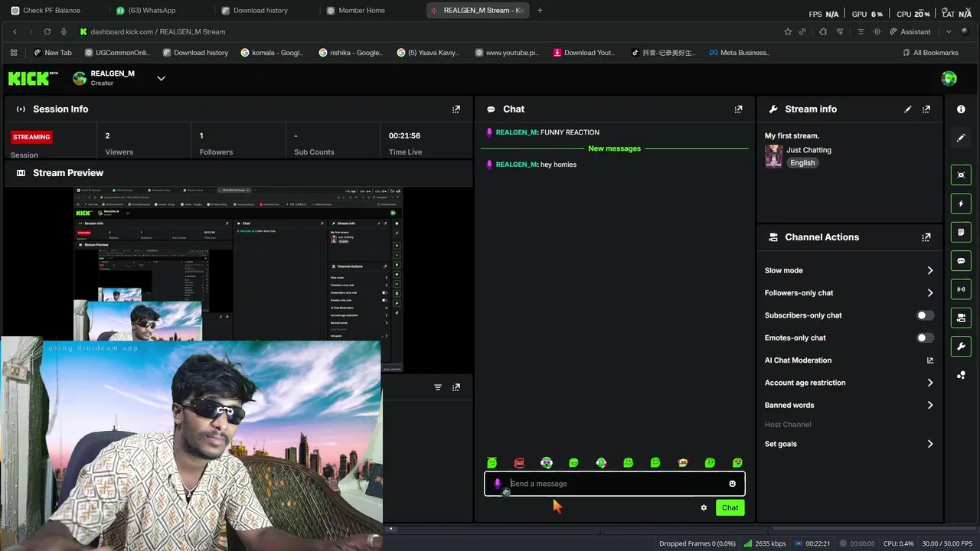Click the three-dots cluster icon in sidebar
The height and width of the screenshot is (551, 980).
click(961, 375)
